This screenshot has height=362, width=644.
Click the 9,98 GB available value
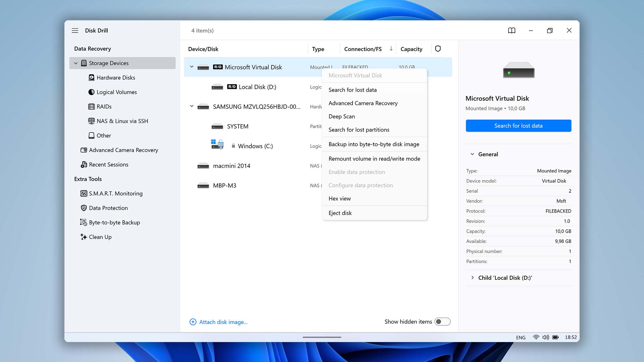pyautogui.click(x=563, y=241)
